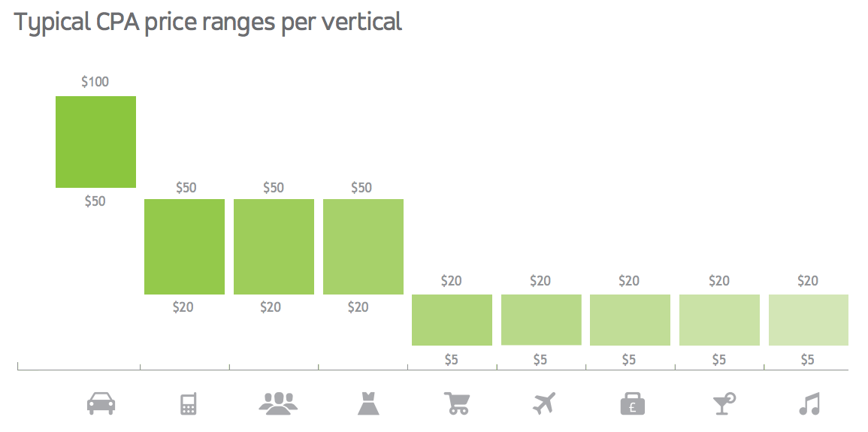Click the $100 label above car bar

point(95,82)
